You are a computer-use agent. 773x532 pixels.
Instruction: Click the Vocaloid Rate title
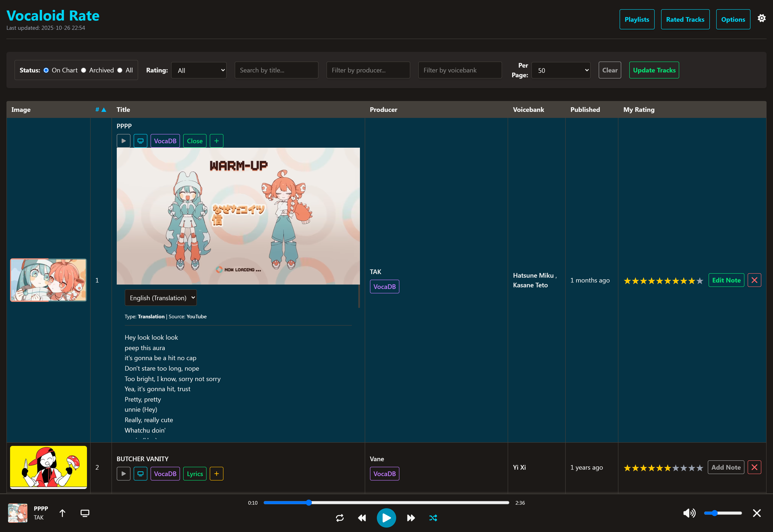coord(53,15)
